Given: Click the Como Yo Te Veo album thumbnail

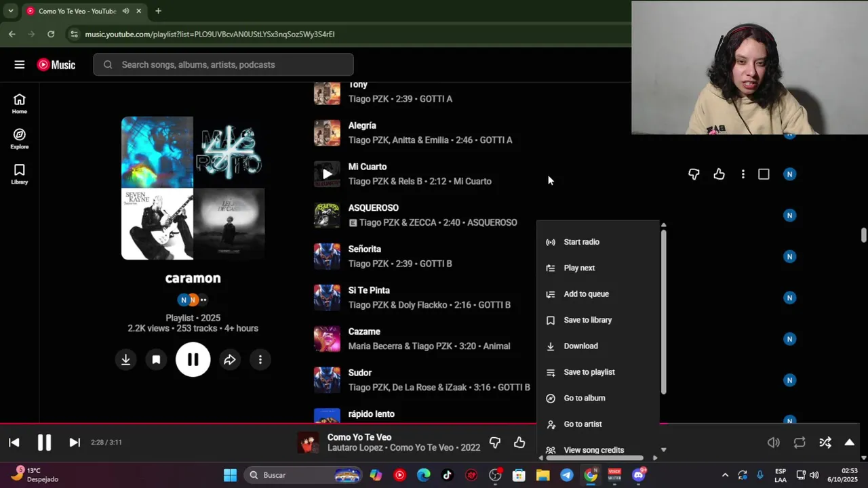Looking at the screenshot, I should [308, 443].
